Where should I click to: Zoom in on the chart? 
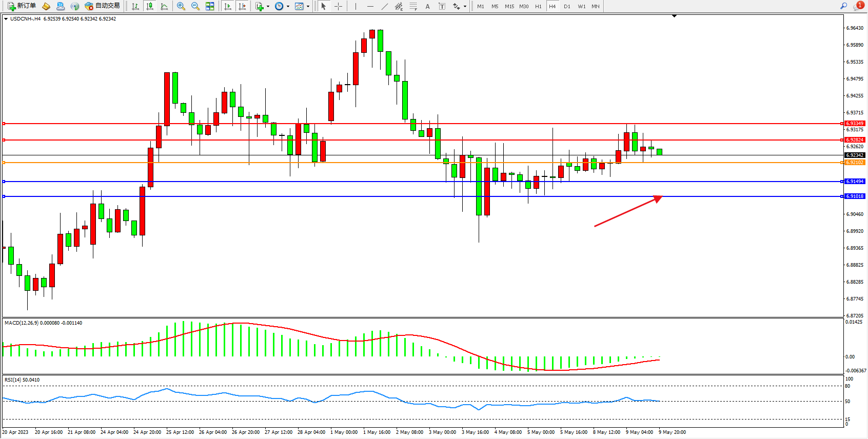181,6
